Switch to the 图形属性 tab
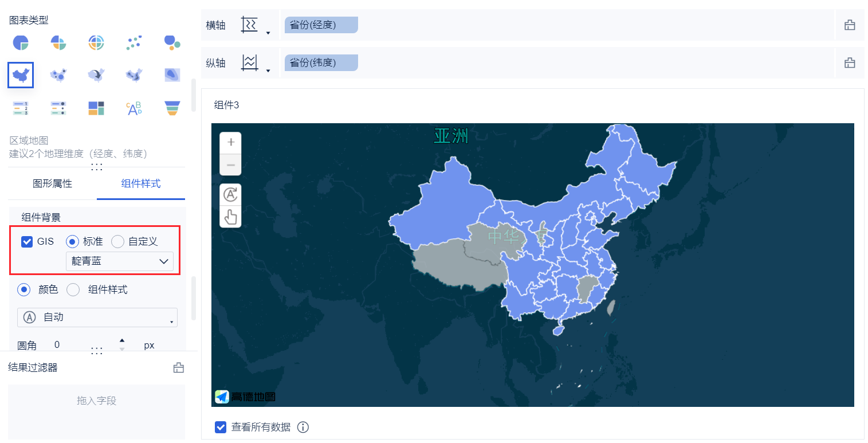The width and height of the screenshot is (868, 443). click(52, 183)
